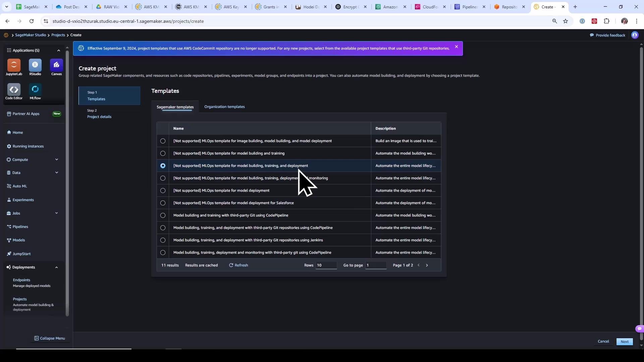Switch to Organization templates tab

(224, 107)
